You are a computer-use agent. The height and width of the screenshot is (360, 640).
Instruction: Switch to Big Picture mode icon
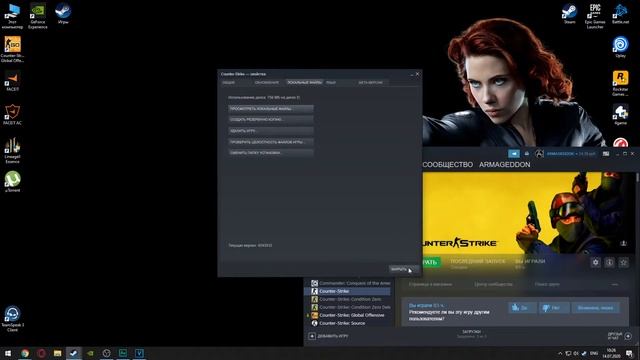[606, 153]
